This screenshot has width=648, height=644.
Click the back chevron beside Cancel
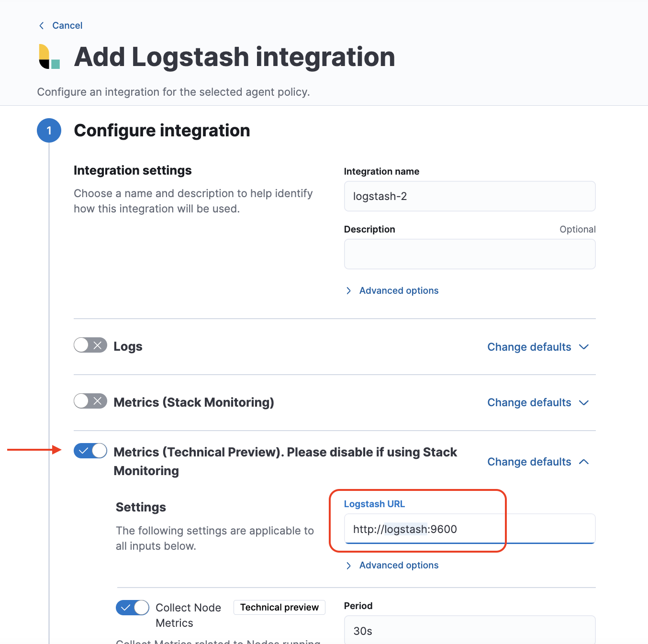(42, 25)
